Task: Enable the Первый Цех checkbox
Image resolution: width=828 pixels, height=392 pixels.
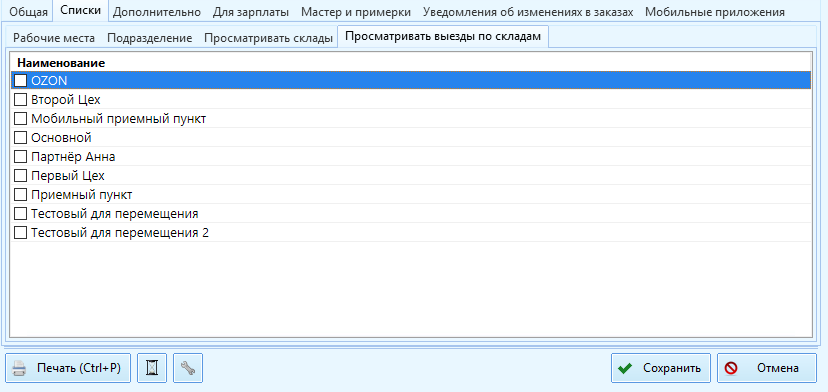Action: [x=20, y=175]
